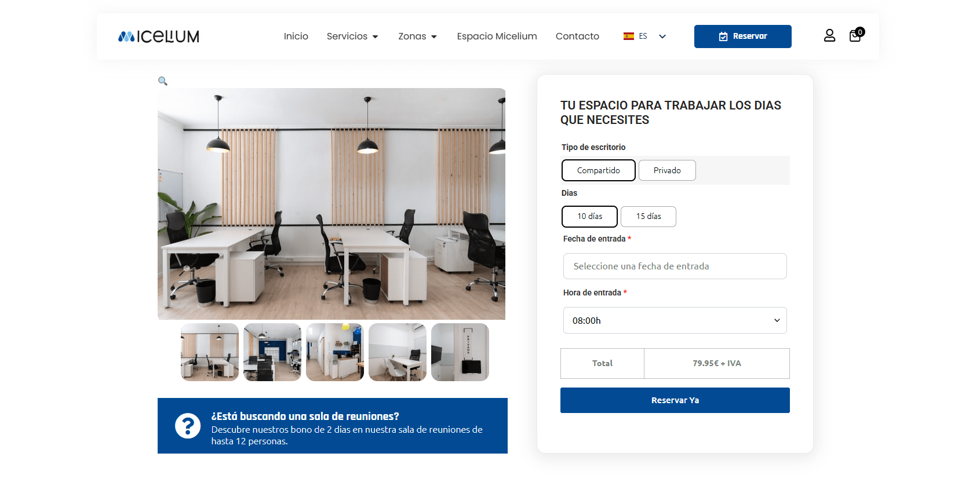The height and width of the screenshot is (486, 980).
Task: Choose the 10 días option
Action: 589,216
